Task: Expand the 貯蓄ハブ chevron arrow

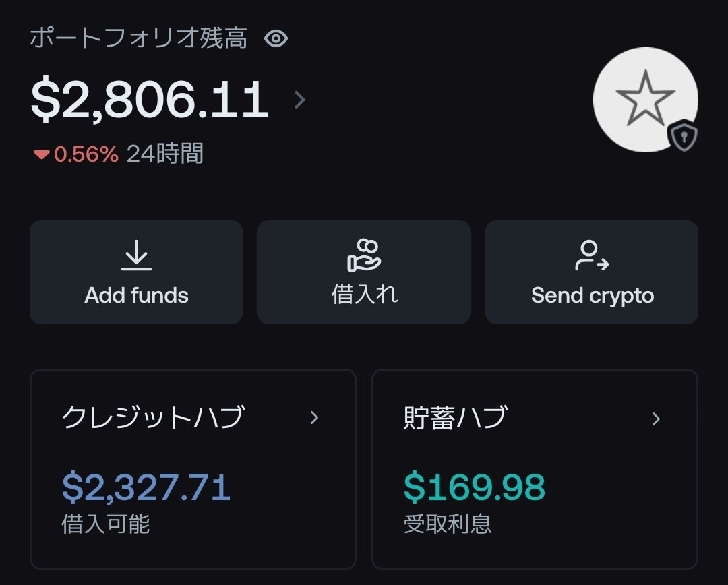Action: 656,419
